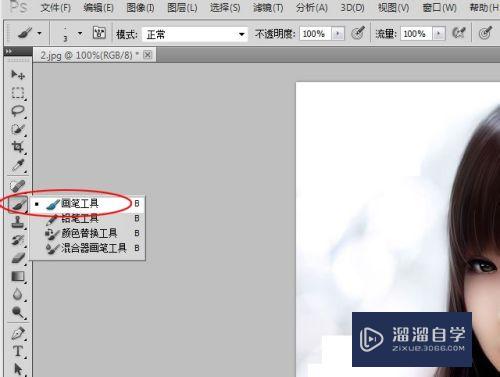Choose 画笔工具 from flyout

click(88, 203)
